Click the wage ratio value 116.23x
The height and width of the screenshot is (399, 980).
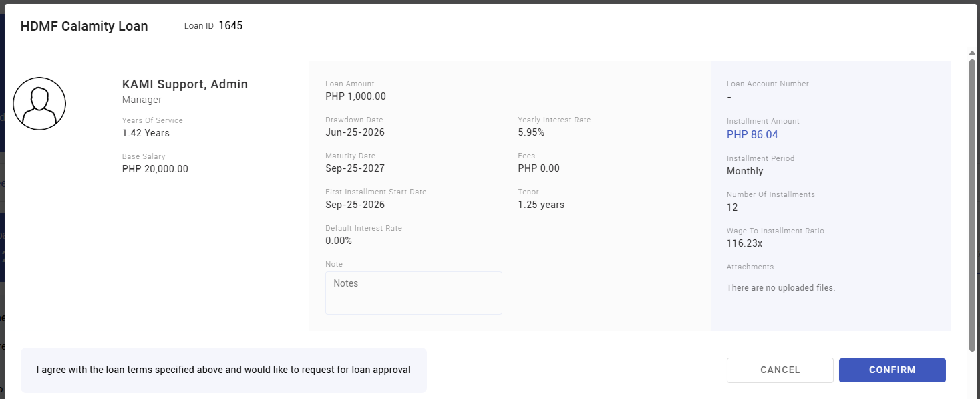(744, 243)
